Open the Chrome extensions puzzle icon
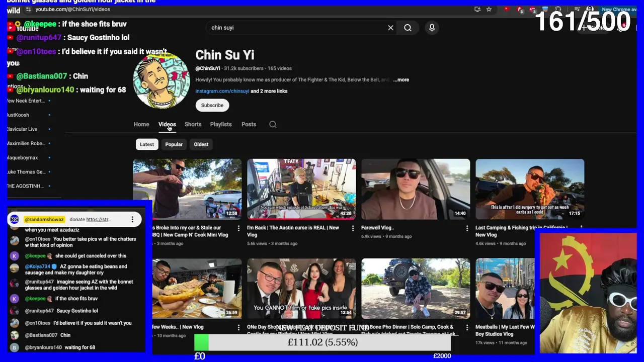 point(558,9)
